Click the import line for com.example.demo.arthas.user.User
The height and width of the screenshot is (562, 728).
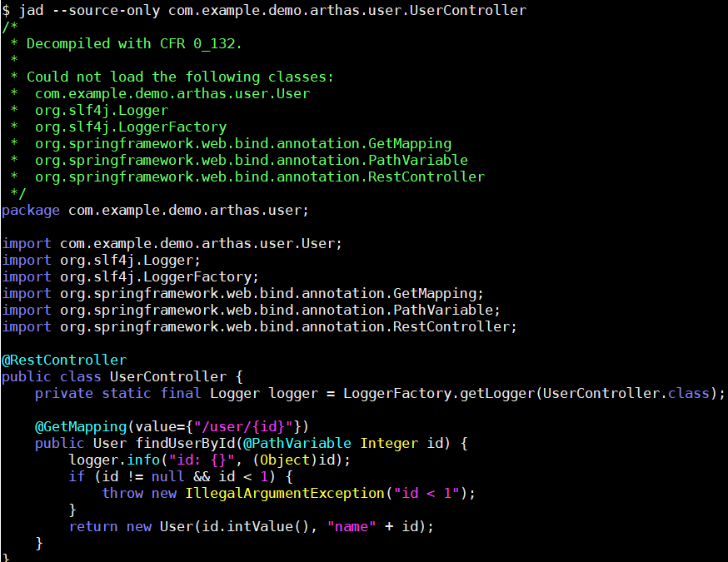pyautogui.click(x=172, y=244)
